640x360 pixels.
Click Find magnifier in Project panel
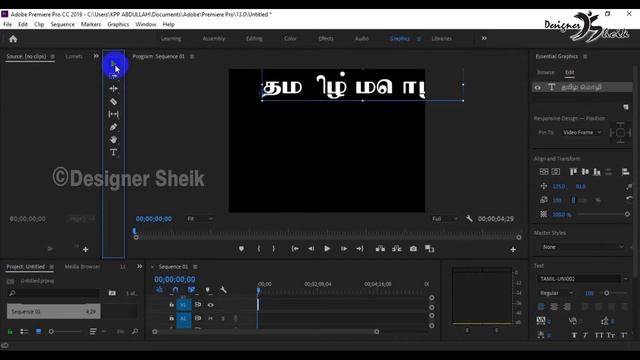(x=135, y=331)
